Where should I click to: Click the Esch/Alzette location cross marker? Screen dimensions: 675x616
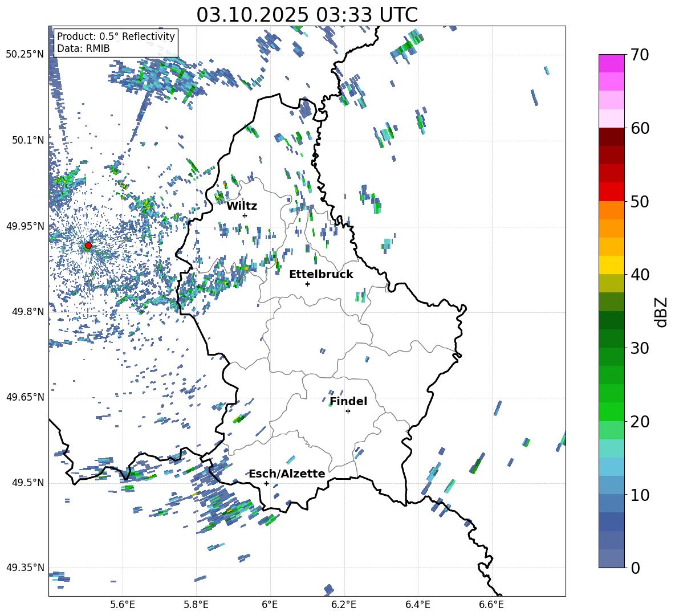click(266, 483)
